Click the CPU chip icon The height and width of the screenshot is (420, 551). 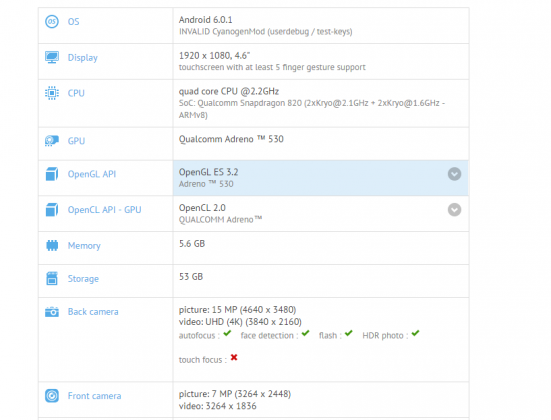(x=52, y=93)
